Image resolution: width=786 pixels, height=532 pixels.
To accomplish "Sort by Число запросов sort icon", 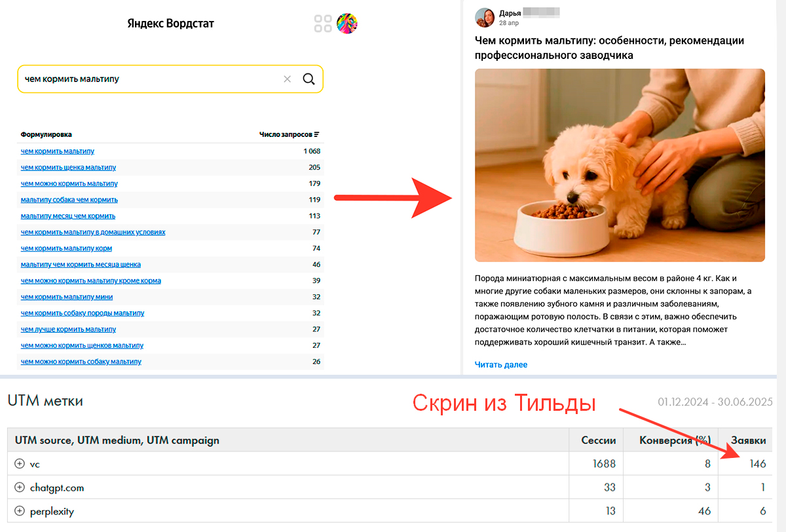I will 317,135.
